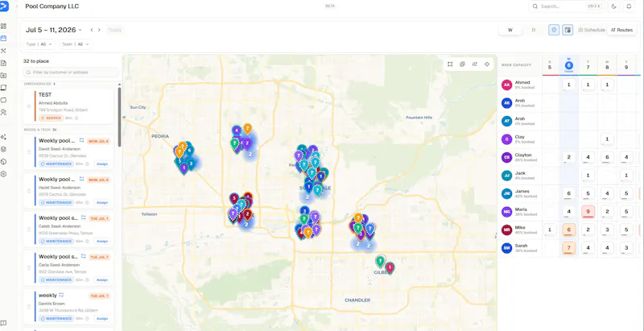Click Clay's Wednesday cell showing 1
This screenshot has width=644, height=331.
point(607,139)
